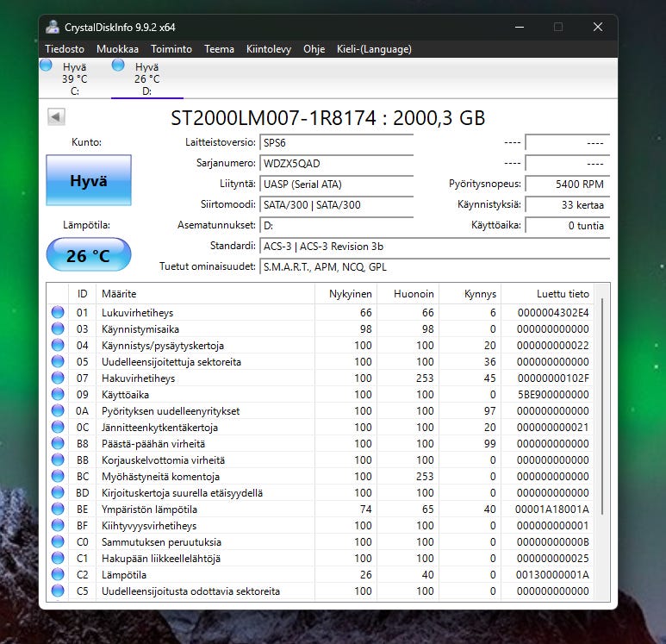
Task: Open the Tiedosto menu
Action: [65, 49]
